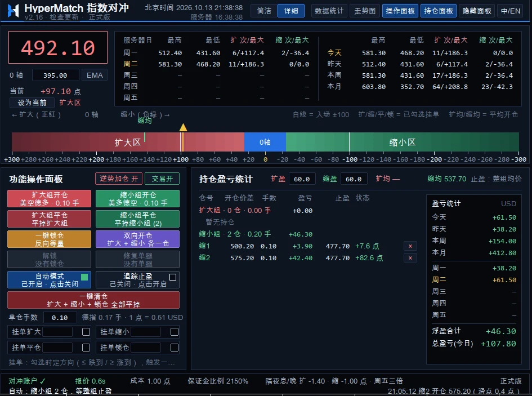Click 缩小组开仓 button

tap(137, 199)
